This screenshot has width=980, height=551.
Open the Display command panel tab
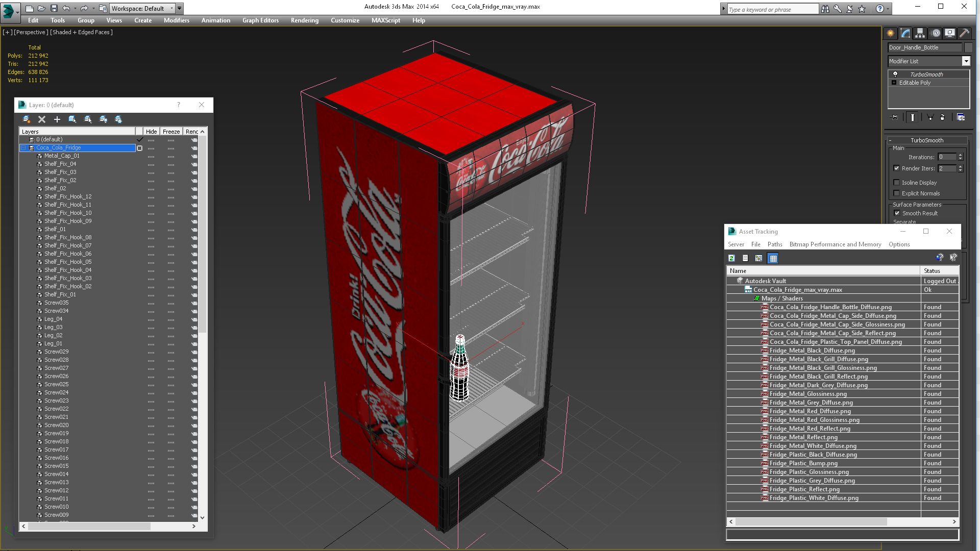[949, 33]
